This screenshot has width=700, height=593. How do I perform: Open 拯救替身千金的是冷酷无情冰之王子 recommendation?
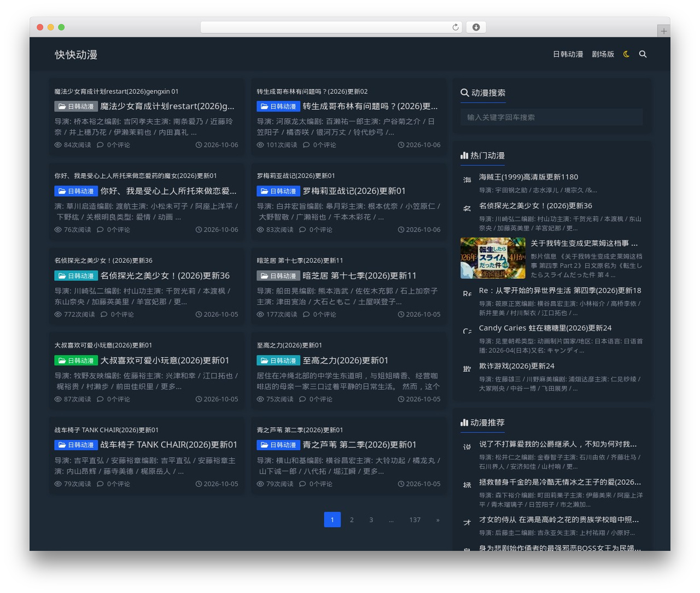(x=560, y=482)
